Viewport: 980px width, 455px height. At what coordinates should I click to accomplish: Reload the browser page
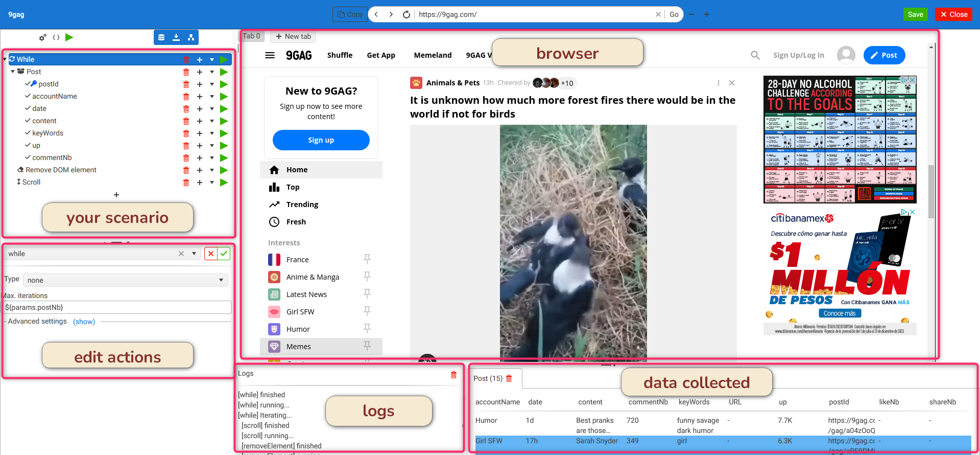pyautogui.click(x=407, y=14)
